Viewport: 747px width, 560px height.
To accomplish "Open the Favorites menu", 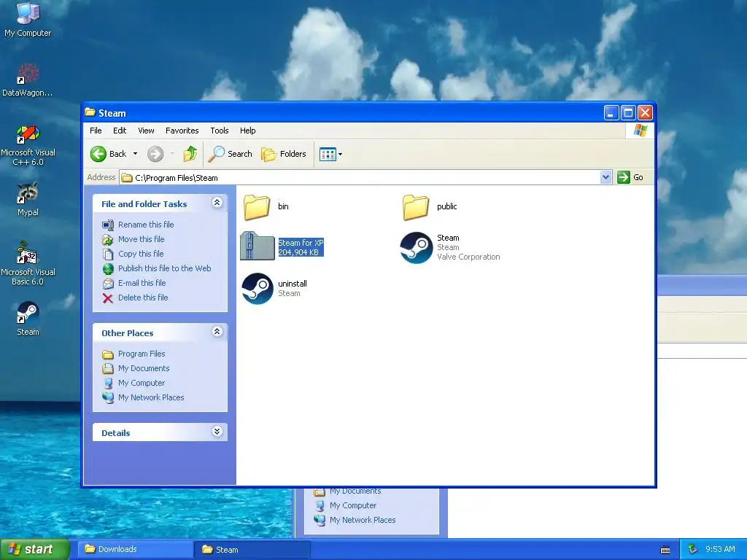I will click(x=182, y=131).
